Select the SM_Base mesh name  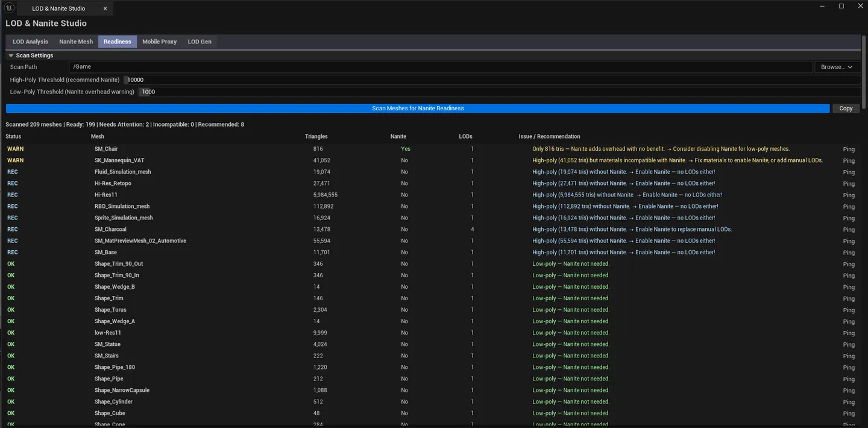[x=105, y=252]
